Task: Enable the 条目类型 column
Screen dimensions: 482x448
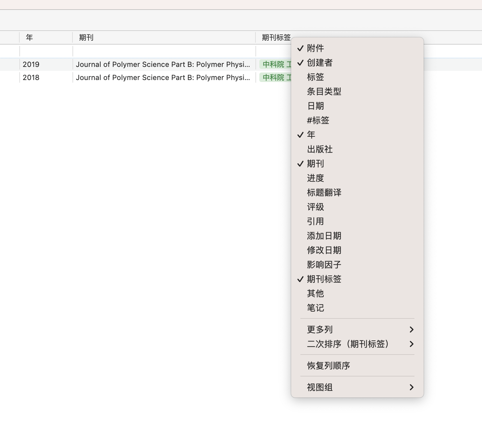Action: (x=357, y=92)
